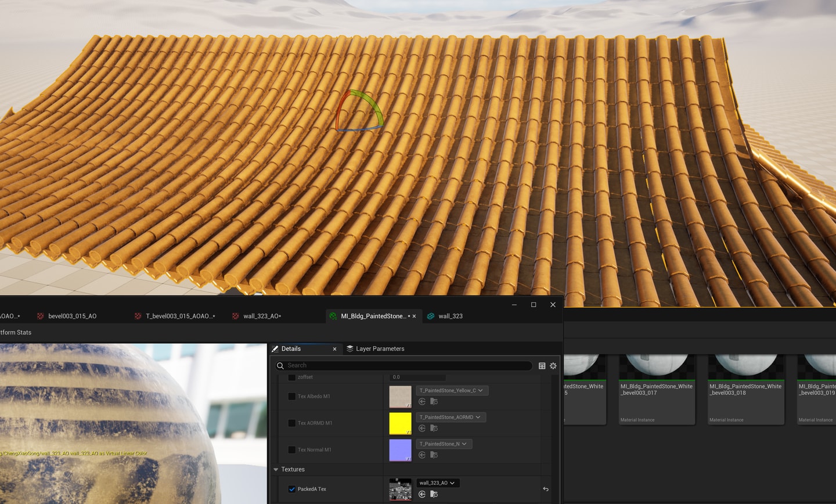Disable PackedA Tex override checkbox
836x504 pixels.
click(292, 489)
